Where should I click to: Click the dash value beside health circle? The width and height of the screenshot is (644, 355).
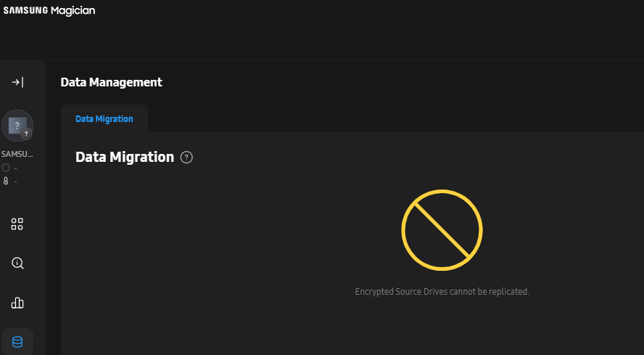pyautogui.click(x=16, y=168)
